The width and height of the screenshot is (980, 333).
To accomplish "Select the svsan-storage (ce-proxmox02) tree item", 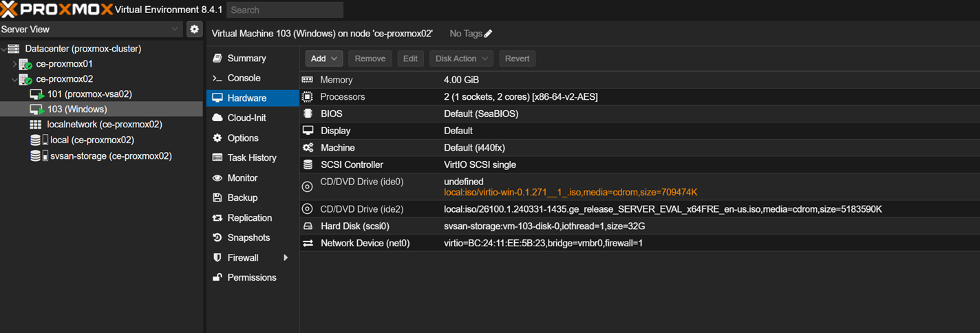I will (x=111, y=156).
